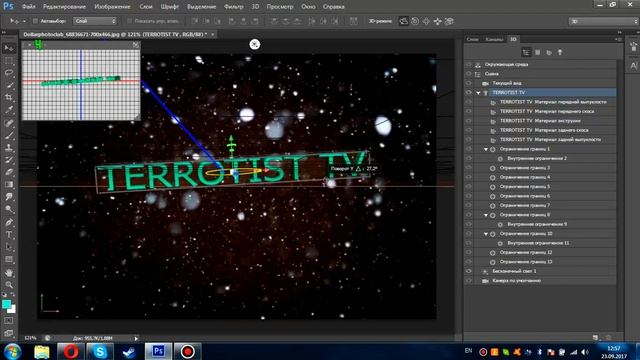This screenshot has width=640, height=360.
Task: Open the Фильтр menu
Action: 233,7
